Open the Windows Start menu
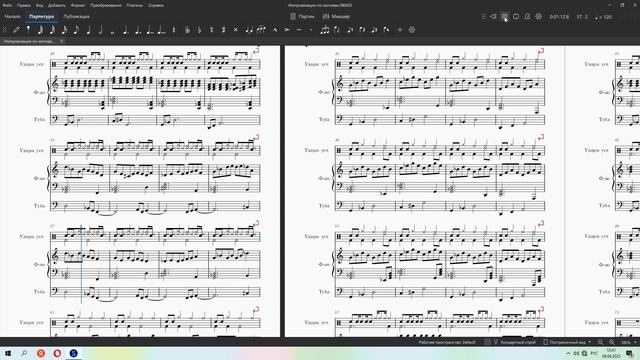The image size is (640, 360). pyautogui.click(x=8, y=353)
